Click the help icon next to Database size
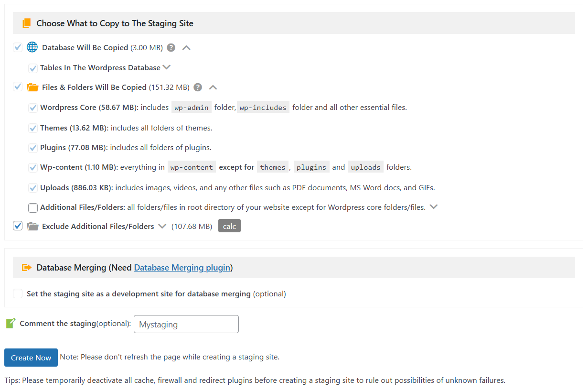The width and height of the screenshot is (588, 391). click(171, 48)
